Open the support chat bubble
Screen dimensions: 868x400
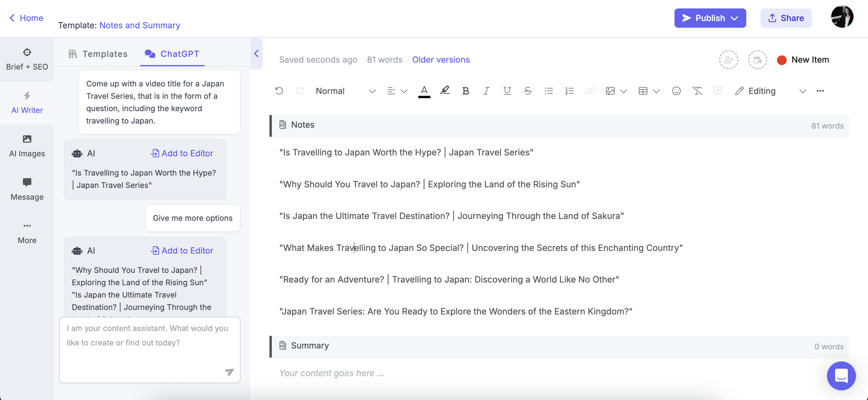click(x=841, y=376)
